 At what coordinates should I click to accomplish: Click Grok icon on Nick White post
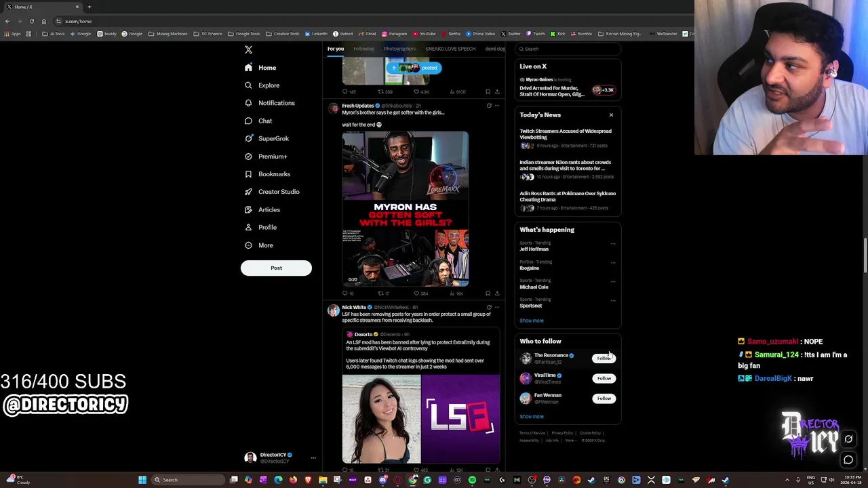click(x=489, y=307)
